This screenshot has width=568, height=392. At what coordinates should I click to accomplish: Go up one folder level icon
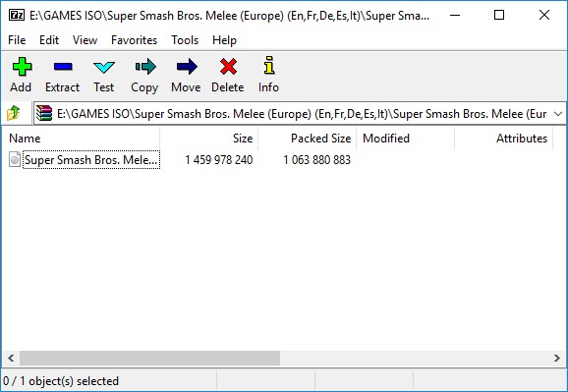pos(14,113)
